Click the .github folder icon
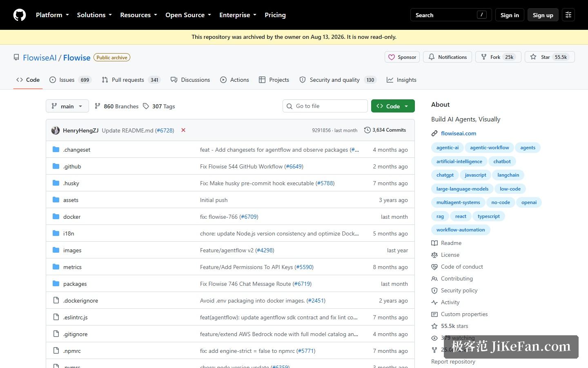Image resolution: width=588 pixels, height=368 pixels. tap(56, 166)
